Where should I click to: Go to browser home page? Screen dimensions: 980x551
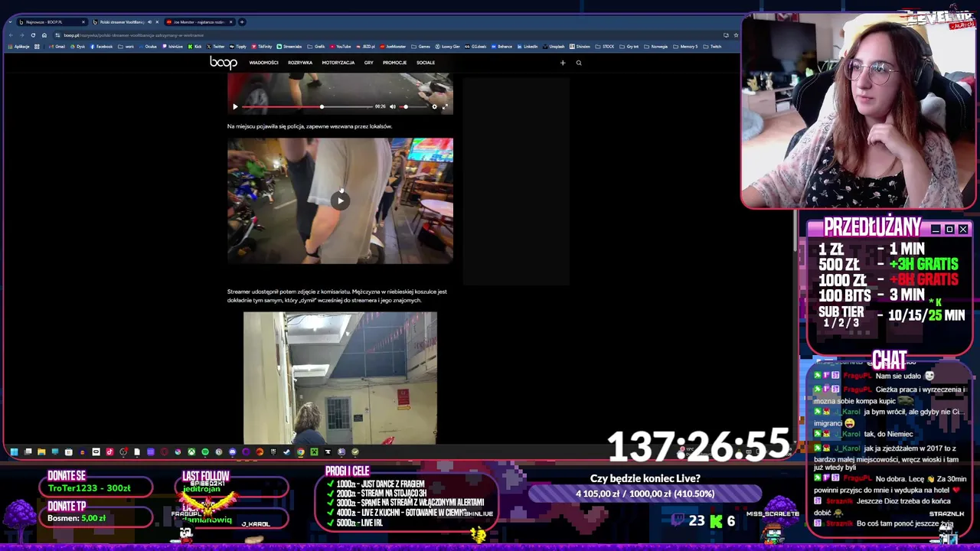tap(44, 35)
